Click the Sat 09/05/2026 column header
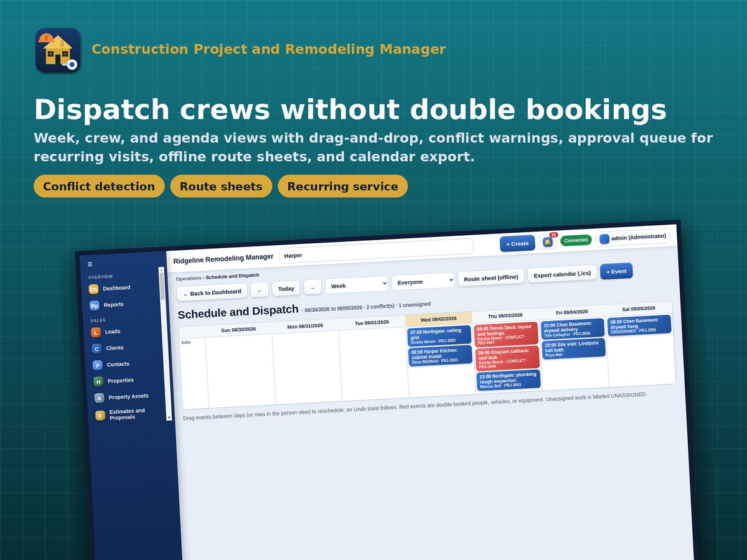 click(x=638, y=309)
